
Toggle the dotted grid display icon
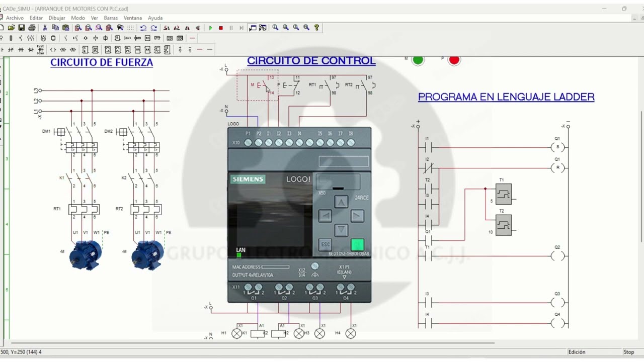click(130, 28)
